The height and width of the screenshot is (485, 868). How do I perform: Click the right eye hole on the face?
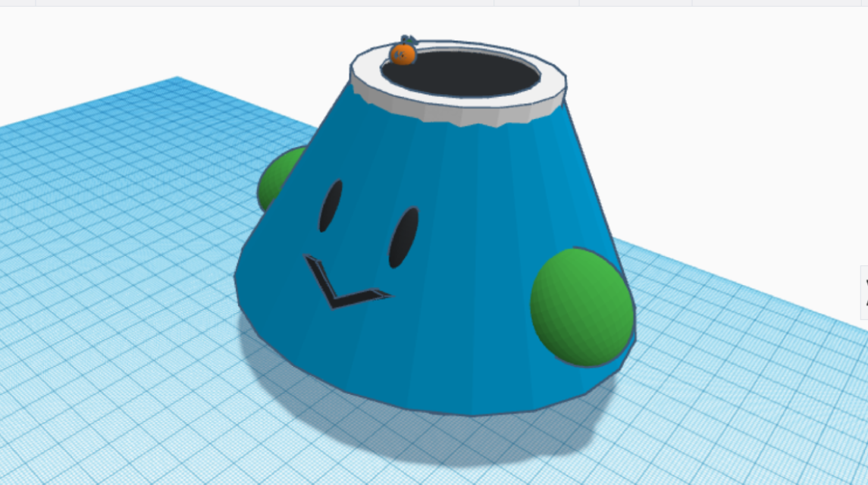click(403, 237)
